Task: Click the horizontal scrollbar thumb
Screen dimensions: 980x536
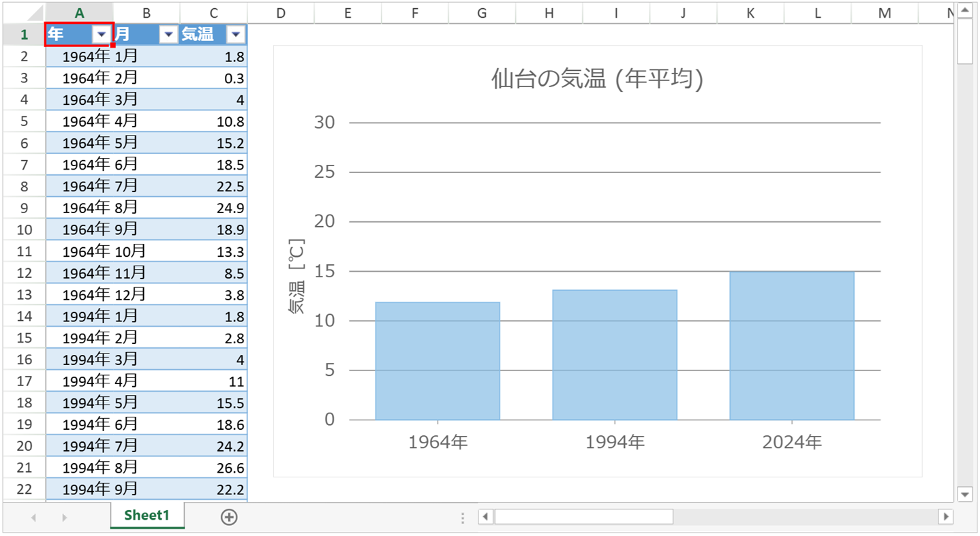Action: [583, 517]
